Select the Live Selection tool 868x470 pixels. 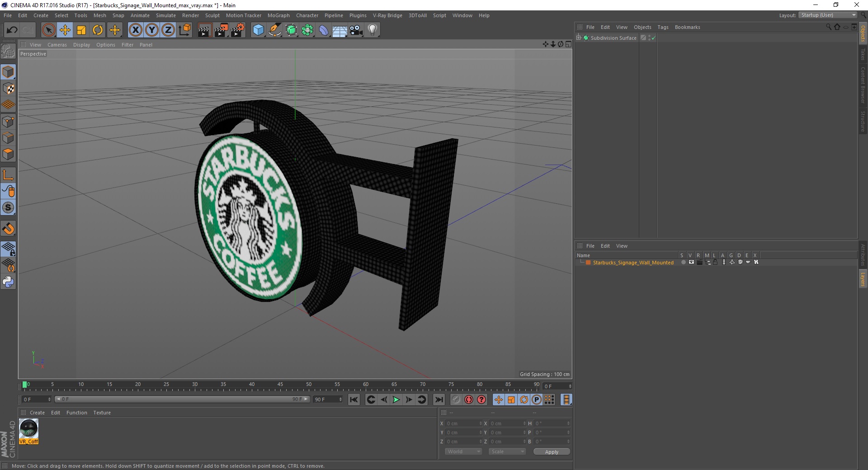click(x=48, y=30)
